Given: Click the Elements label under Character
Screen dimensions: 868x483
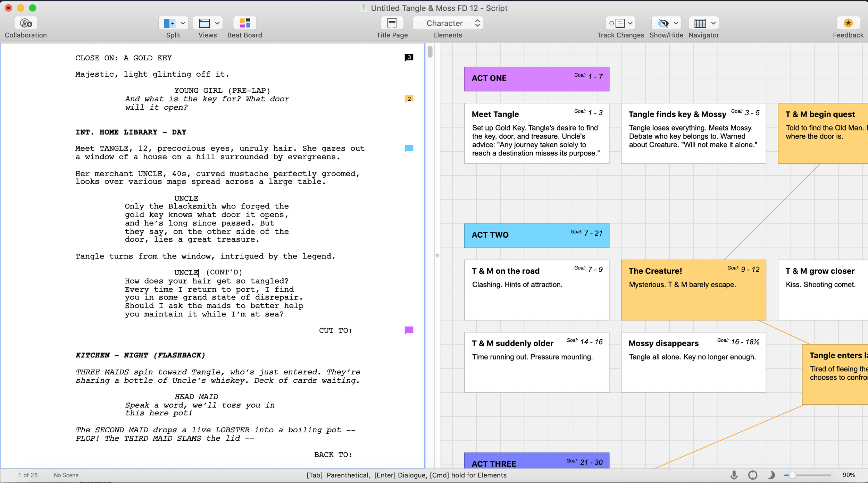Looking at the screenshot, I should click(x=448, y=35).
